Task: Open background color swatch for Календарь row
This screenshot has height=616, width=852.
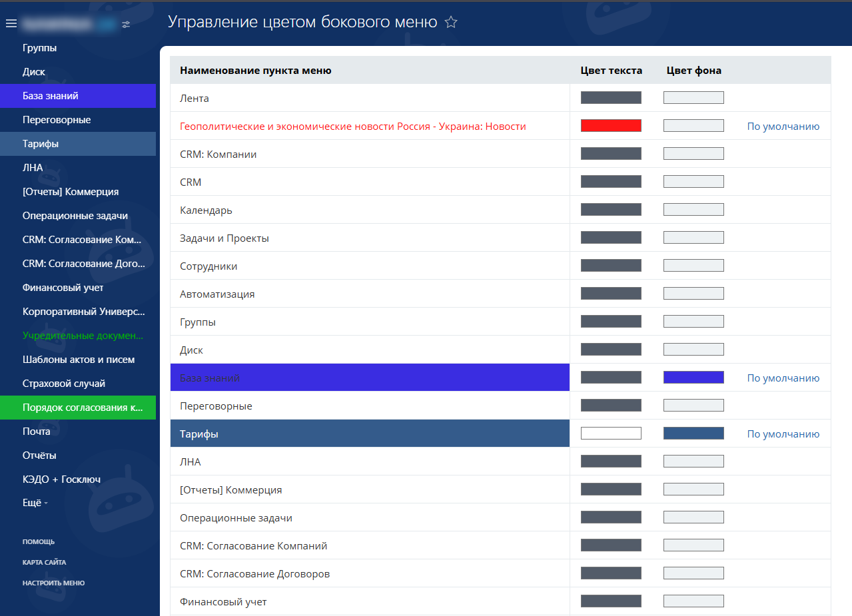Action: [x=693, y=210]
